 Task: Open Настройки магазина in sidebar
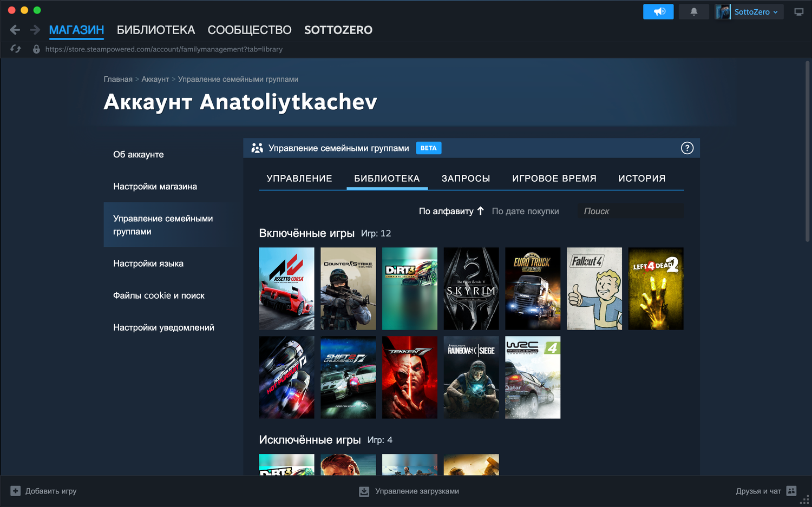(x=155, y=187)
